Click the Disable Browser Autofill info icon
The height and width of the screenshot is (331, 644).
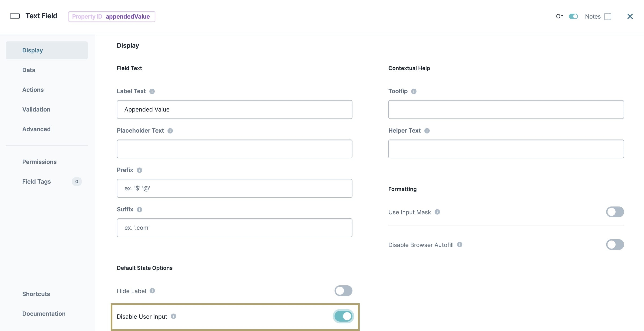460,245
